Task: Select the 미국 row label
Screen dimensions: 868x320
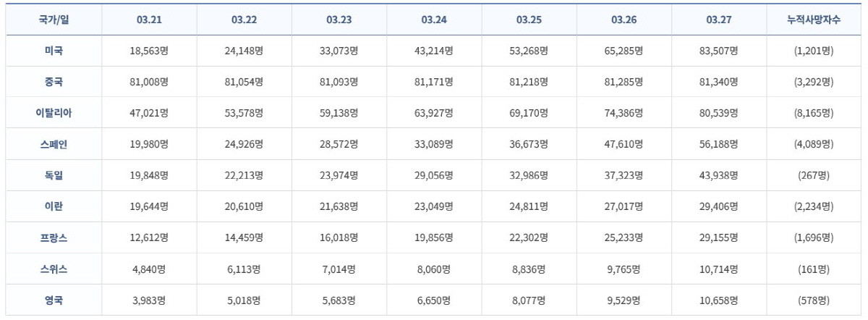Action: [x=54, y=51]
